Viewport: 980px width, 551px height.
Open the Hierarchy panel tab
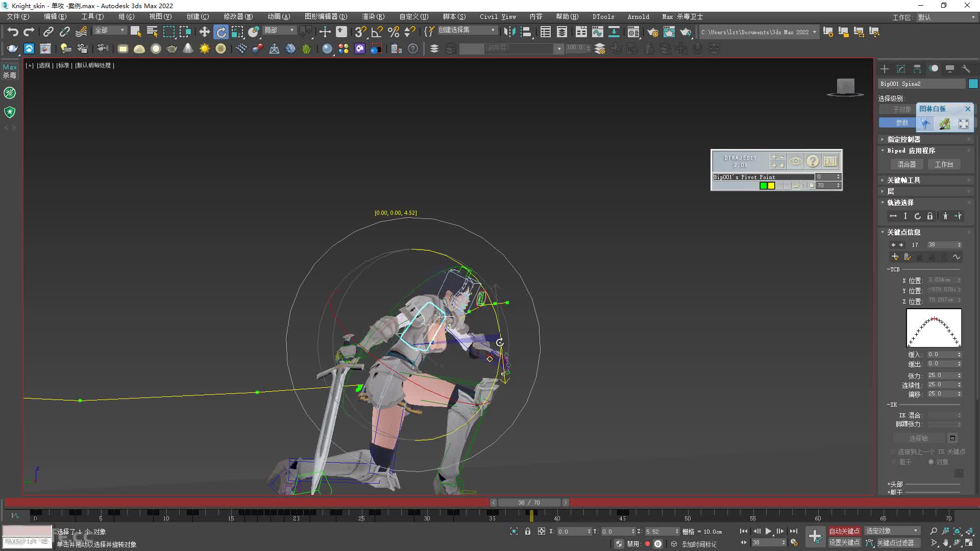tap(917, 68)
